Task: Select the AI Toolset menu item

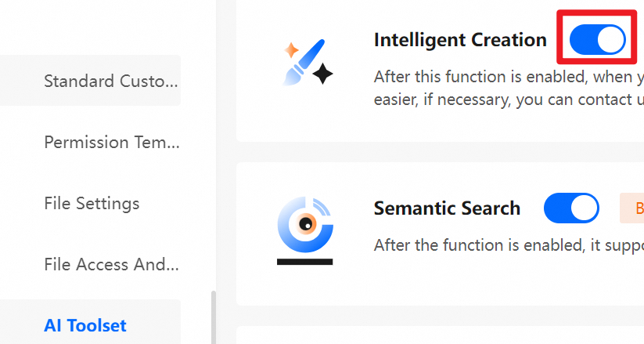Action: click(x=85, y=325)
